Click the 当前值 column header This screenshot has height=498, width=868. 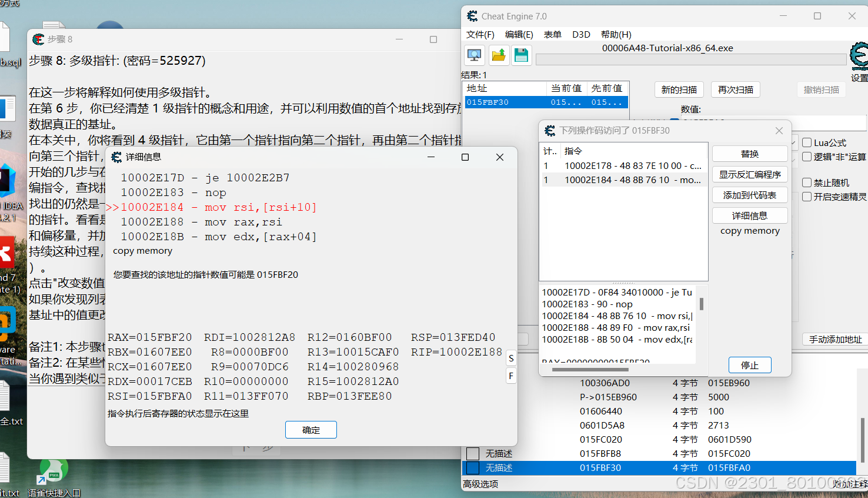pyautogui.click(x=566, y=88)
